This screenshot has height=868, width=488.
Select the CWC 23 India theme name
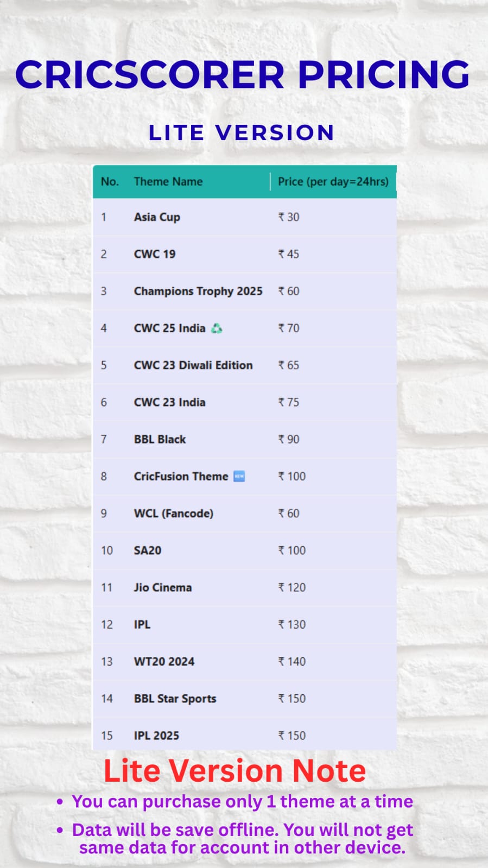(169, 402)
